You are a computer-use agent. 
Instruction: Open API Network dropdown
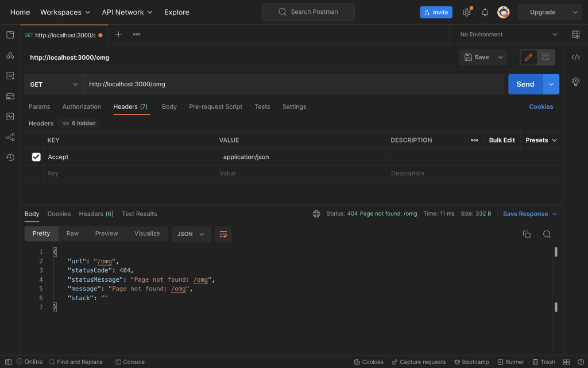point(127,13)
